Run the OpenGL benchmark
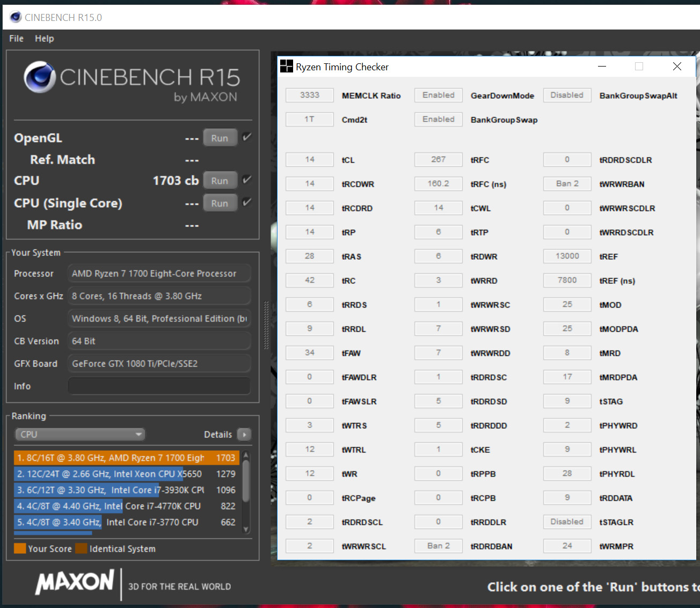This screenshot has height=608, width=700. pos(220,138)
